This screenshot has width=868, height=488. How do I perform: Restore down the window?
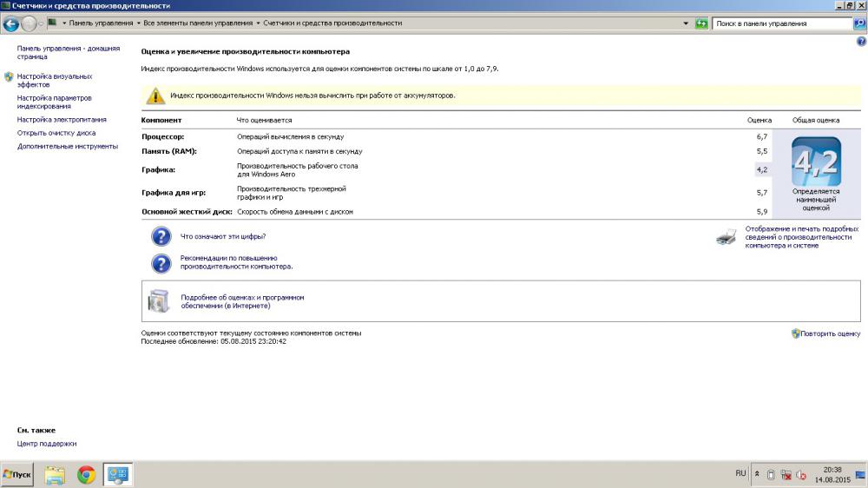point(850,5)
